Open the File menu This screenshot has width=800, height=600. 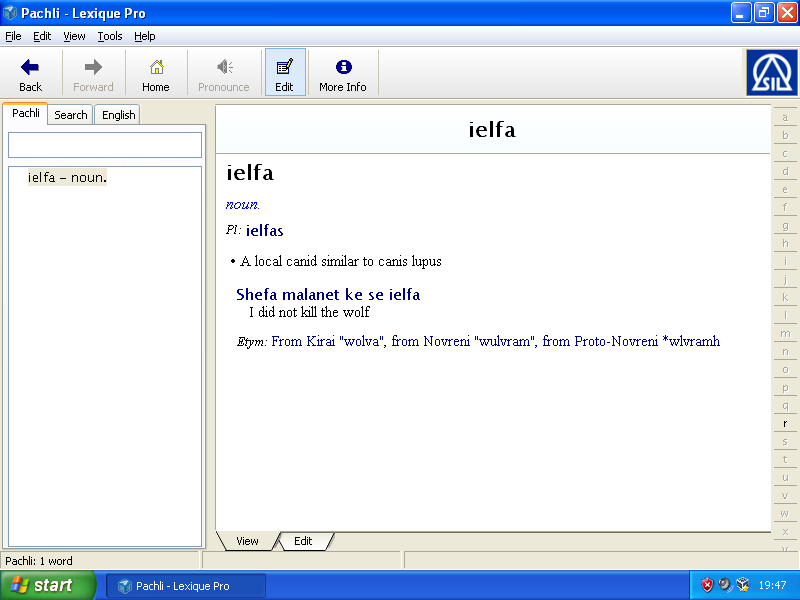(x=13, y=36)
